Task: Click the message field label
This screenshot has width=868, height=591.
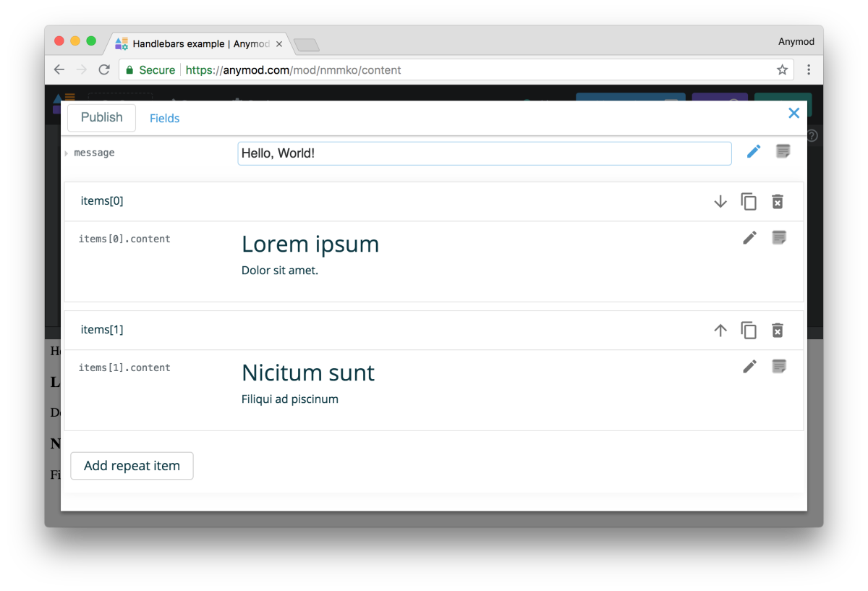Action: [94, 153]
